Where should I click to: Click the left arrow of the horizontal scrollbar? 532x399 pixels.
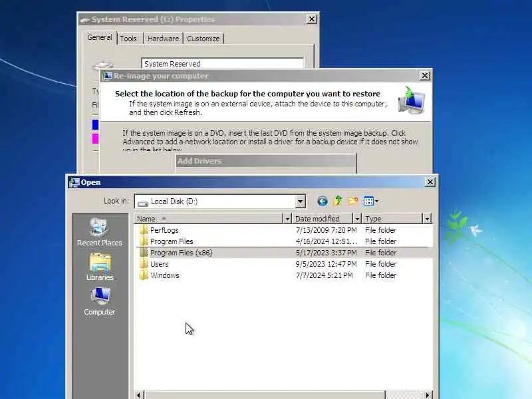pyautogui.click(x=138, y=394)
